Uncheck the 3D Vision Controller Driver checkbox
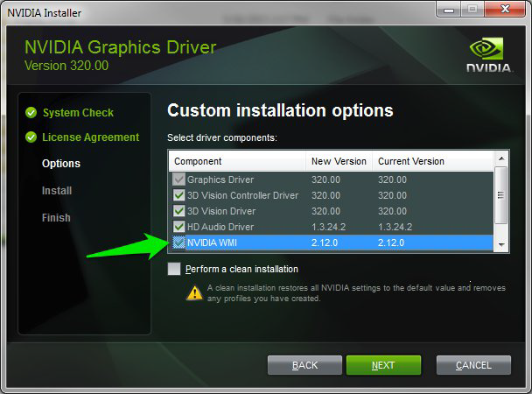 [x=178, y=195]
